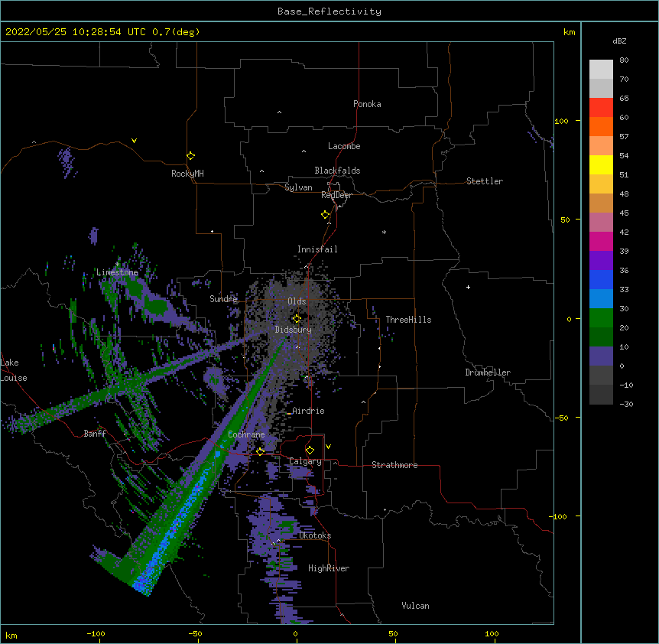Viewport: 659px width, 644px height.
Task: Click the green 30 dBZ legend swatch
Action: 601,318
